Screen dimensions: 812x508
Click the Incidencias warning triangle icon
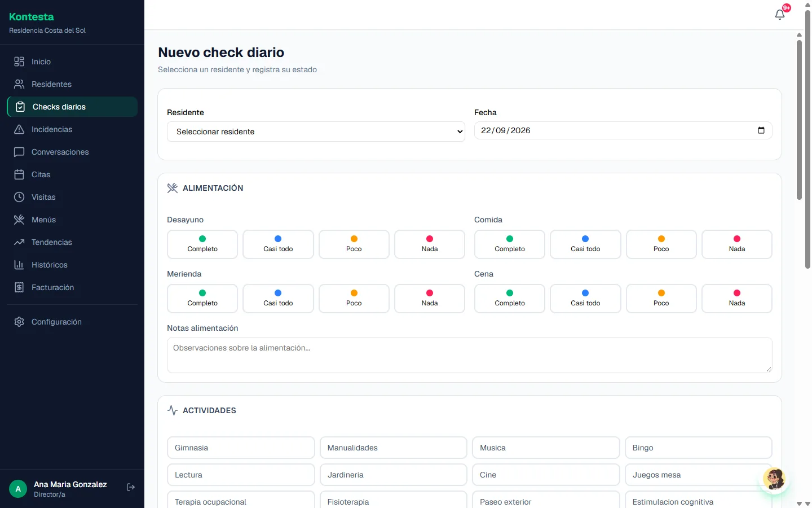pos(19,129)
